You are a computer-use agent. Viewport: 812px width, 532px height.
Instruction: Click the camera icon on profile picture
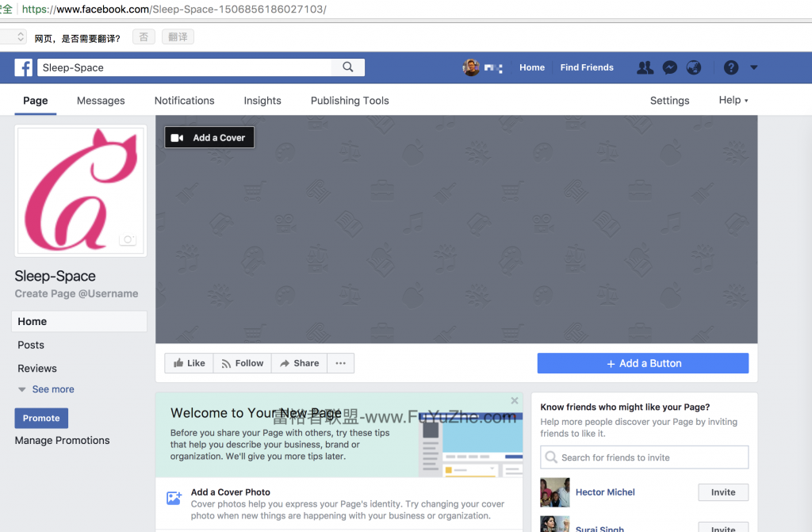[x=128, y=239]
